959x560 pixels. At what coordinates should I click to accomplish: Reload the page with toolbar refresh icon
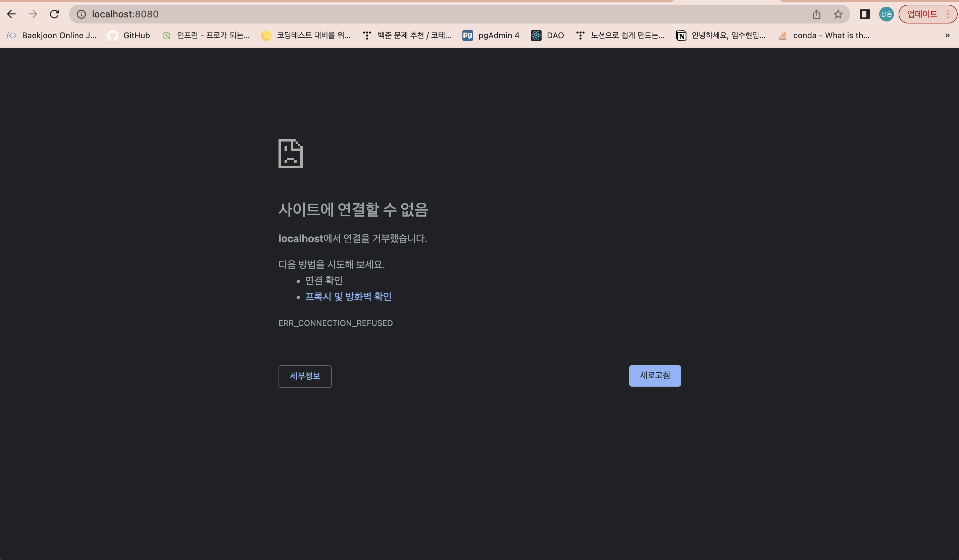(54, 14)
